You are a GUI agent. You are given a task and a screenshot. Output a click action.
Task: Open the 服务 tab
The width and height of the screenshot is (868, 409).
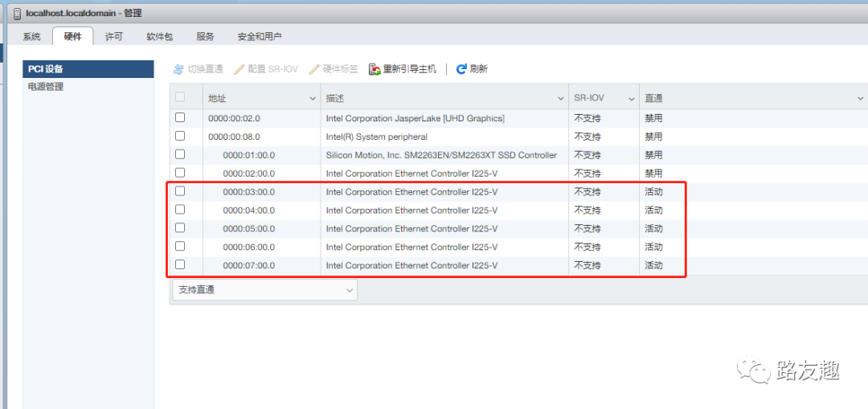(x=206, y=37)
